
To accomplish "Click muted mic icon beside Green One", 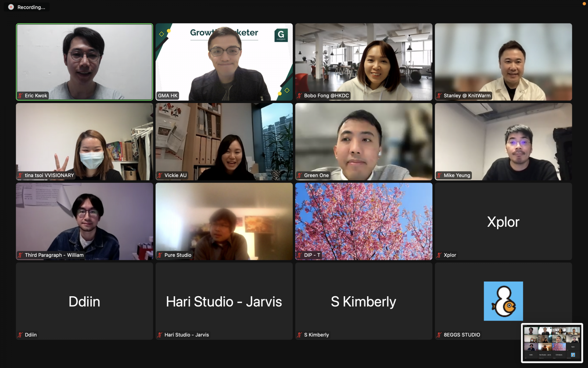I will point(300,176).
